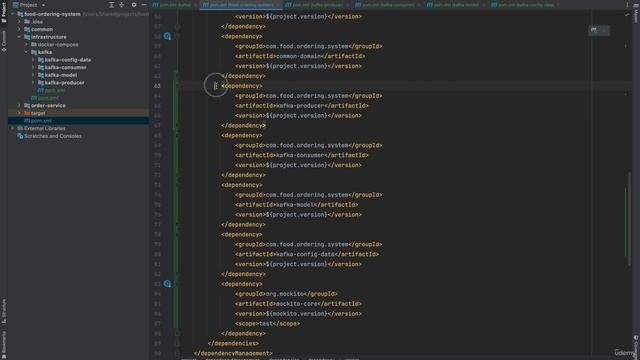Image resolution: width=640 pixels, height=360 pixels.
Task: Open the Structure side tool tab
Action: coord(4,311)
